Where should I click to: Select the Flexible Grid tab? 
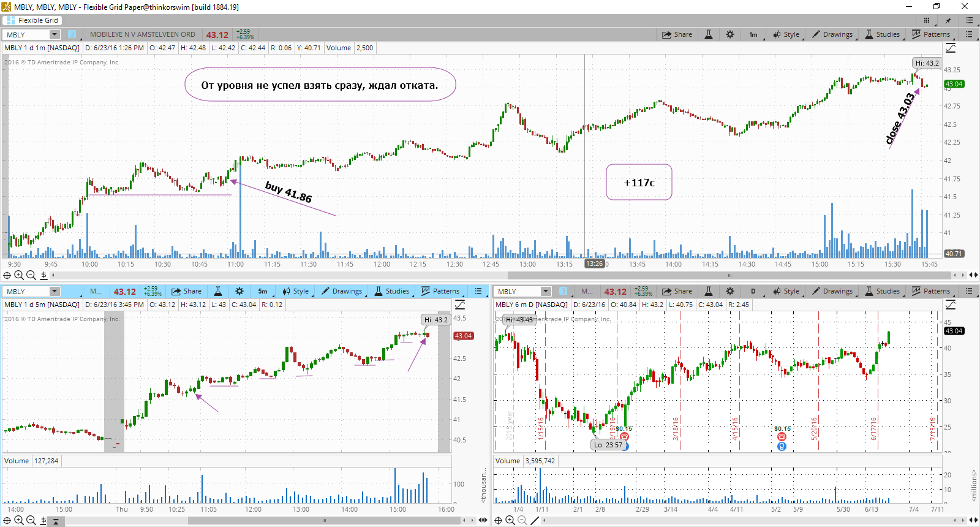pos(32,20)
